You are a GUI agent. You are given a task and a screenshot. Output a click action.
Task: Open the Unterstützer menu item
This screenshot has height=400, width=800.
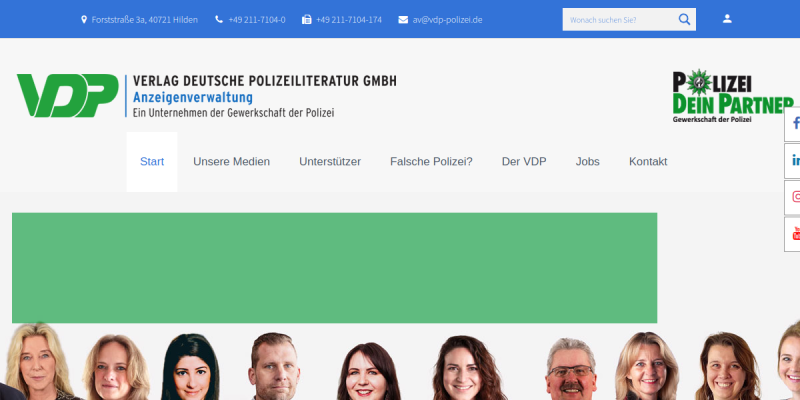330,162
